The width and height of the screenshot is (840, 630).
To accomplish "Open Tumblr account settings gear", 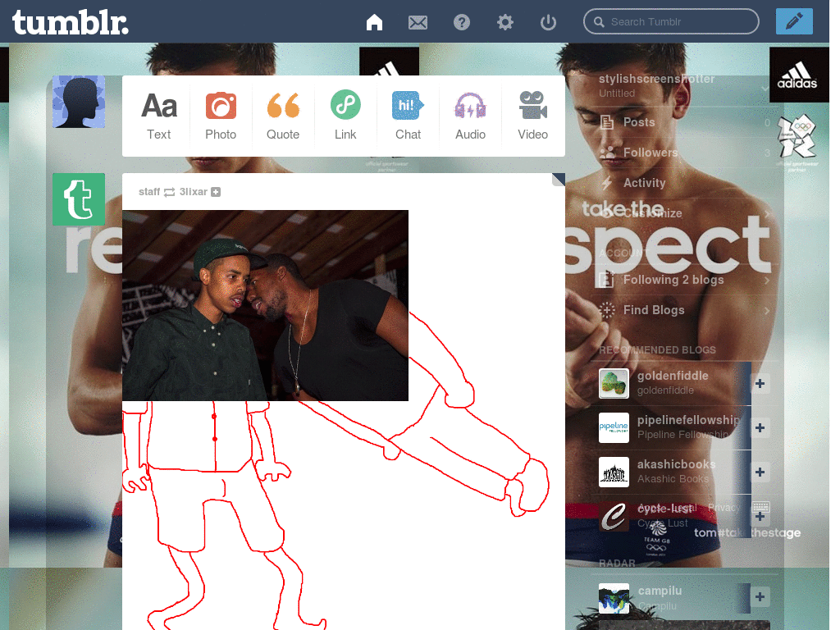I will pos(504,21).
